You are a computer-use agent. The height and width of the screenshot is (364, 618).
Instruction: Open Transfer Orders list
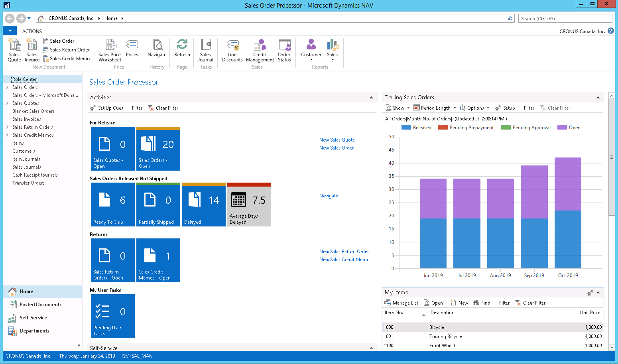coord(28,183)
